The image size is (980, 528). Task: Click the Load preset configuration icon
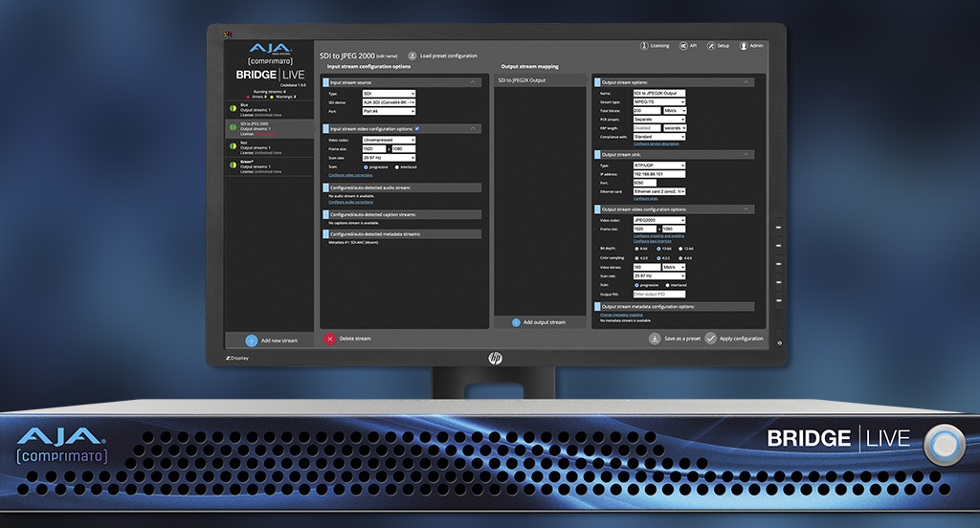pyautogui.click(x=412, y=55)
